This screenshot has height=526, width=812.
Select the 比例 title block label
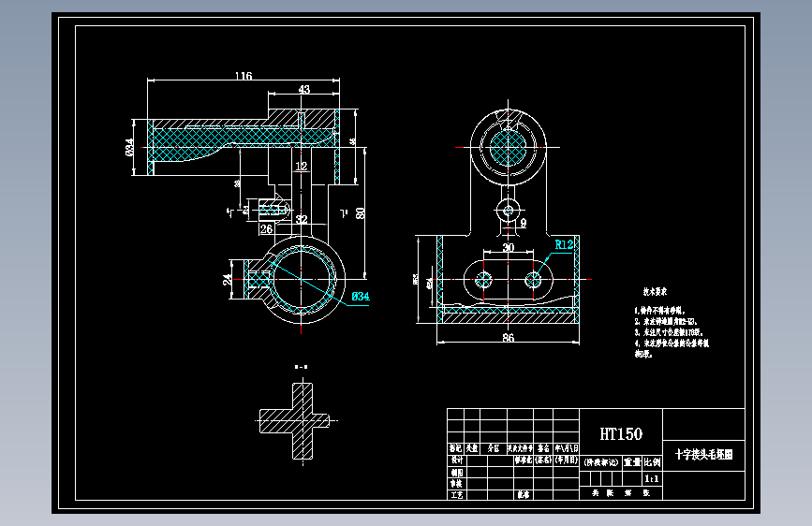(653, 461)
